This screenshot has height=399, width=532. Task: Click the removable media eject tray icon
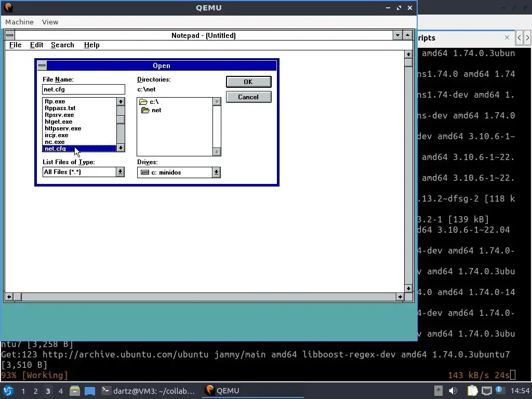click(438, 391)
